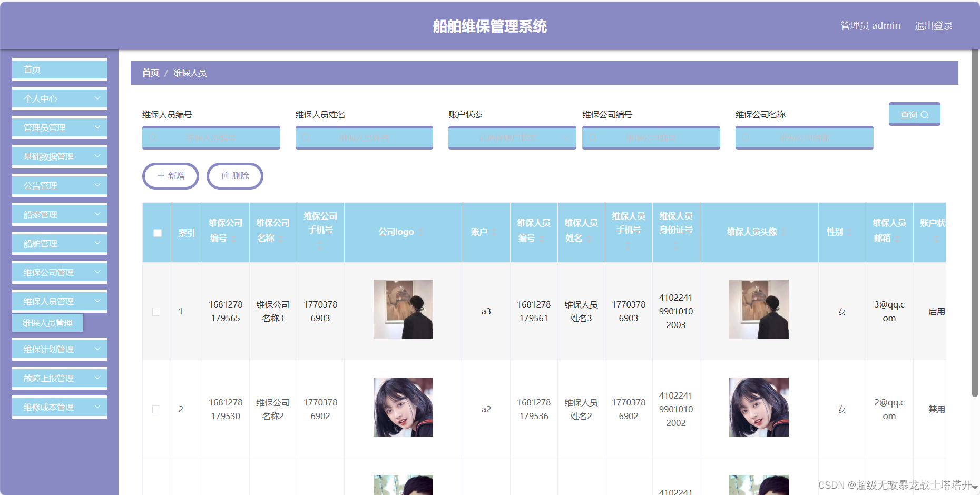Sort by 维保人员身份证号 column arrows

coord(675,245)
